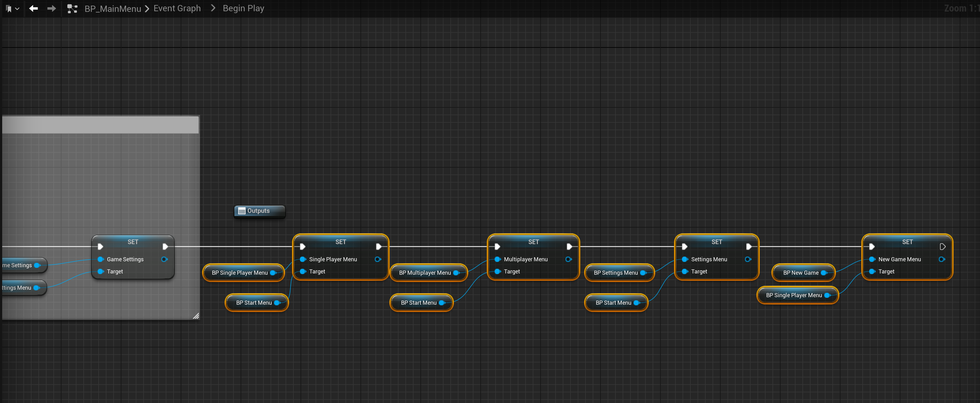The width and height of the screenshot is (980, 403).
Task: Select BP_MainMenu in the breadcrumb
Action: click(113, 8)
